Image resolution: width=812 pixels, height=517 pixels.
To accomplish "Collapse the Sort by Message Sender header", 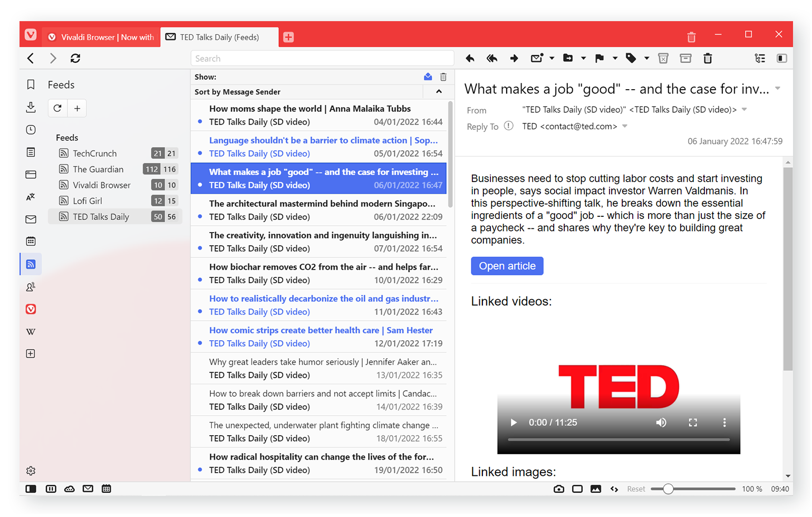I will (x=439, y=92).
